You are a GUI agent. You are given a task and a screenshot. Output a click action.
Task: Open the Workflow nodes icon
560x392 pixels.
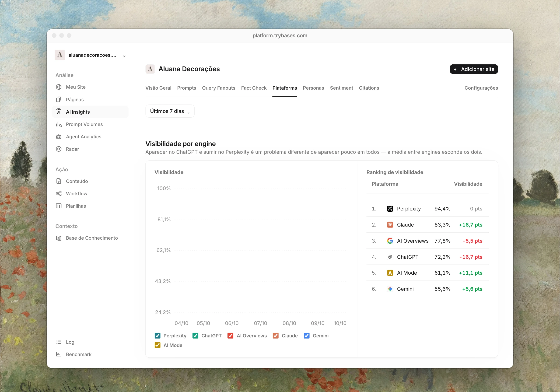coord(59,194)
